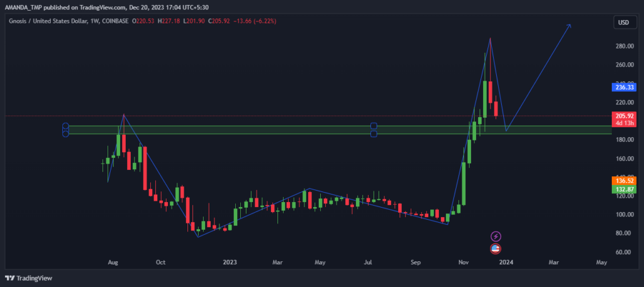
Task: Click the AMANDA_TMP publisher name
Action: pos(22,6)
